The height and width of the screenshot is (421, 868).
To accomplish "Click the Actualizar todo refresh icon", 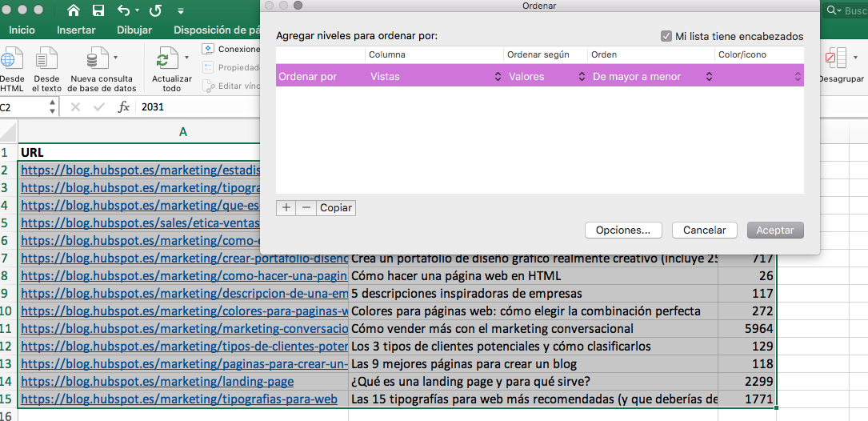I will pos(166,58).
